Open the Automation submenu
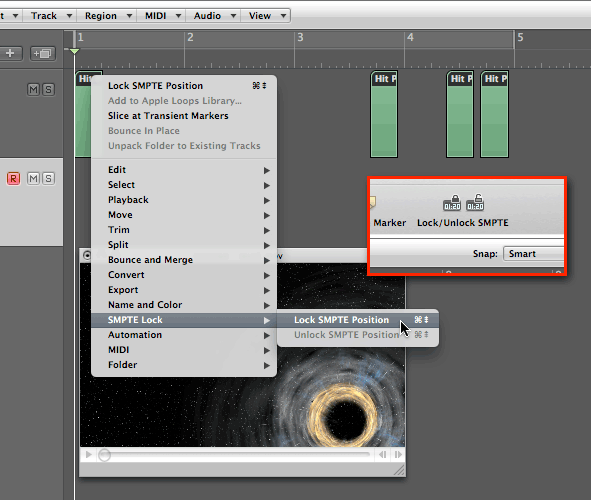This screenshot has height=500, width=591. (184, 335)
